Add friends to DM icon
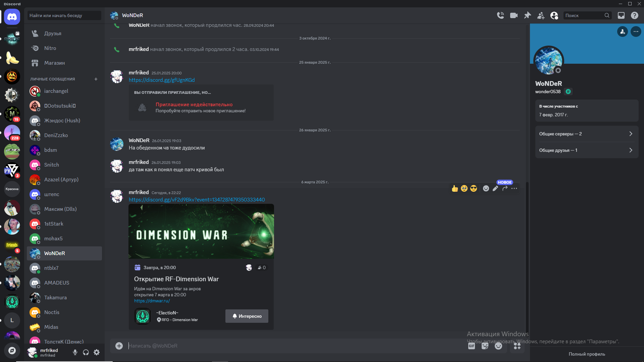Viewport: 644px width, 362px height. tap(541, 15)
